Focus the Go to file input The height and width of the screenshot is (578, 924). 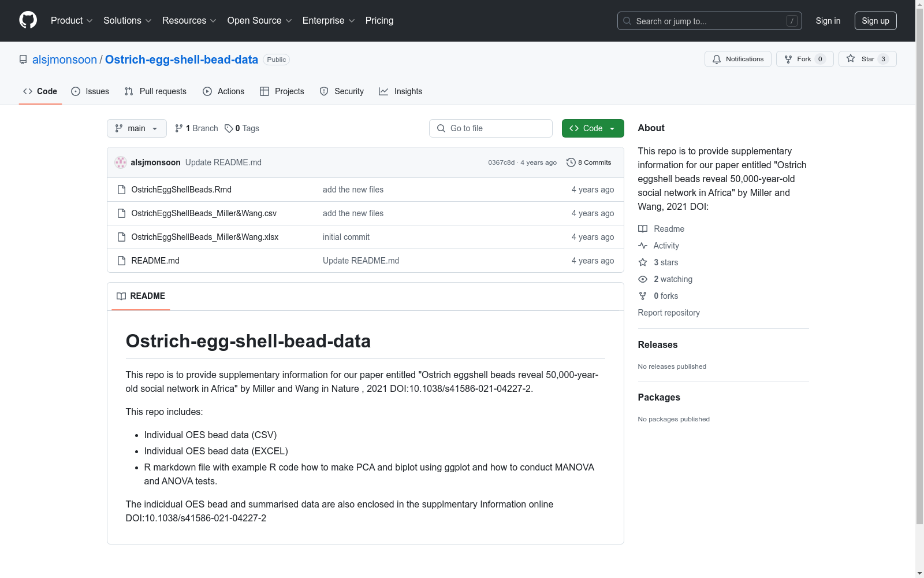click(x=491, y=128)
